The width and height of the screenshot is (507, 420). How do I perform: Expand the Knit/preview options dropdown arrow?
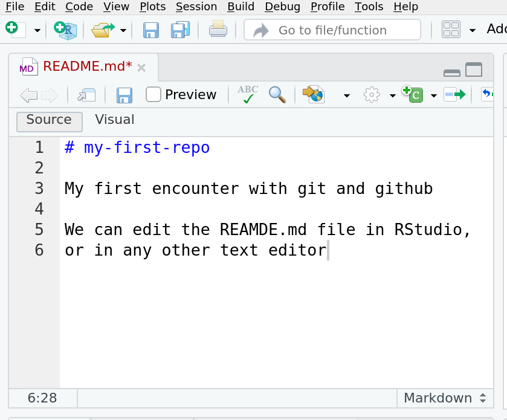[x=346, y=95]
